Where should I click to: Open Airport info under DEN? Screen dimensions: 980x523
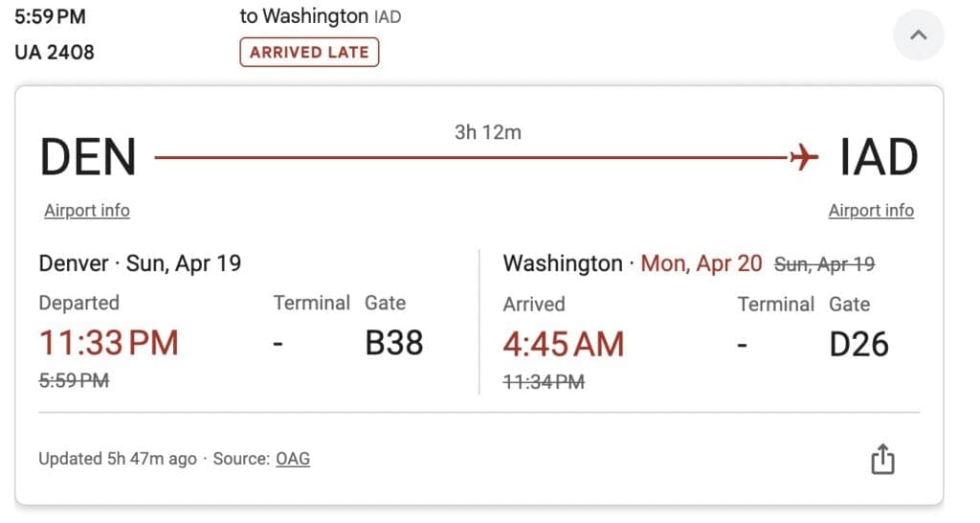pyautogui.click(x=87, y=211)
